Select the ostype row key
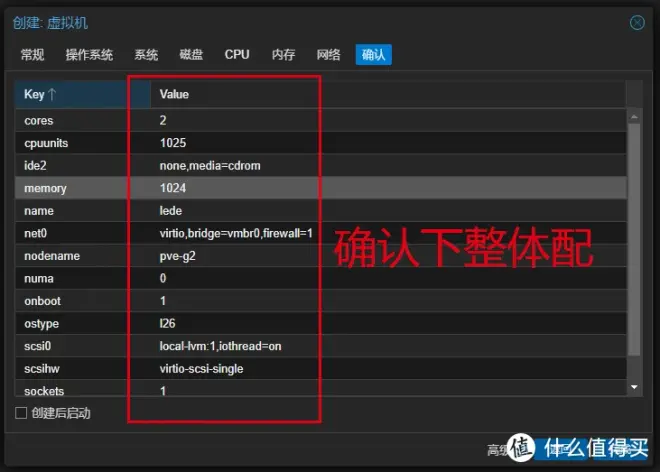Screen dimensions: 660x472 coord(42,324)
